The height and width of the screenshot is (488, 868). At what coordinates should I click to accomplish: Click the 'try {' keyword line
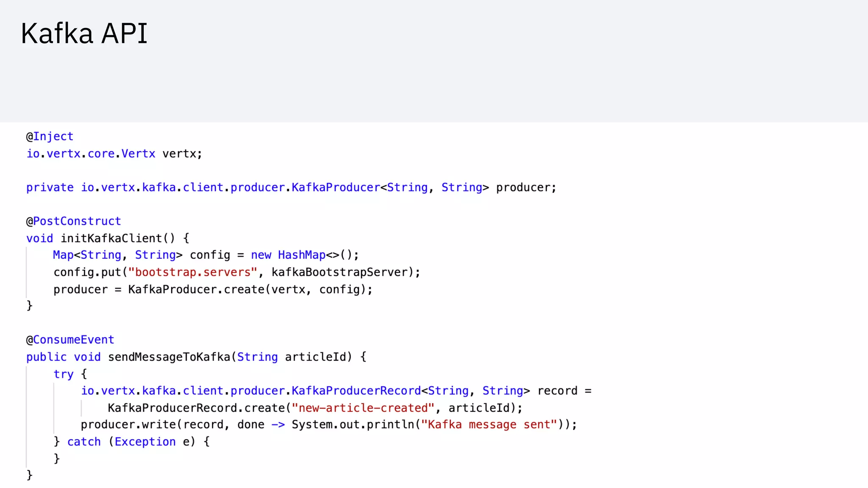pyautogui.click(x=70, y=374)
